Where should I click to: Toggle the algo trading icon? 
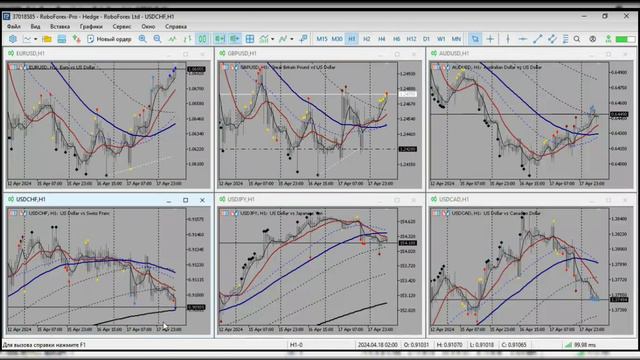[76, 39]
